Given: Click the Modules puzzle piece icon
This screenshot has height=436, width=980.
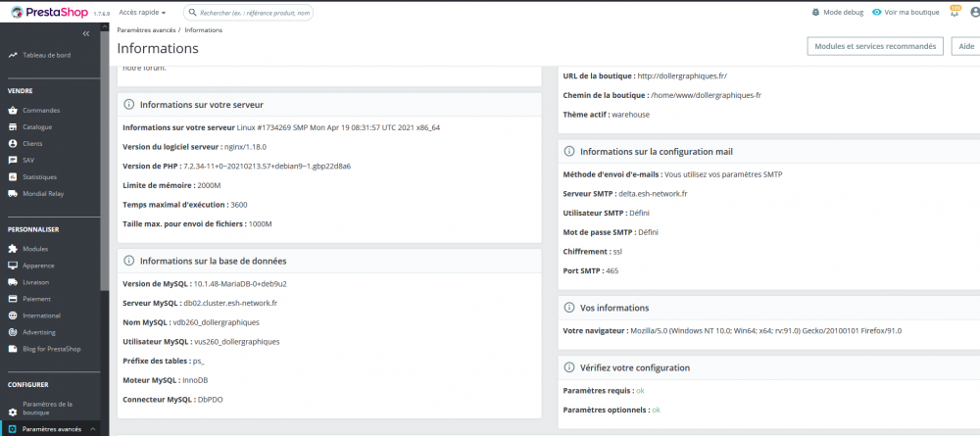Looking at the screenshot, I should 13,249.
